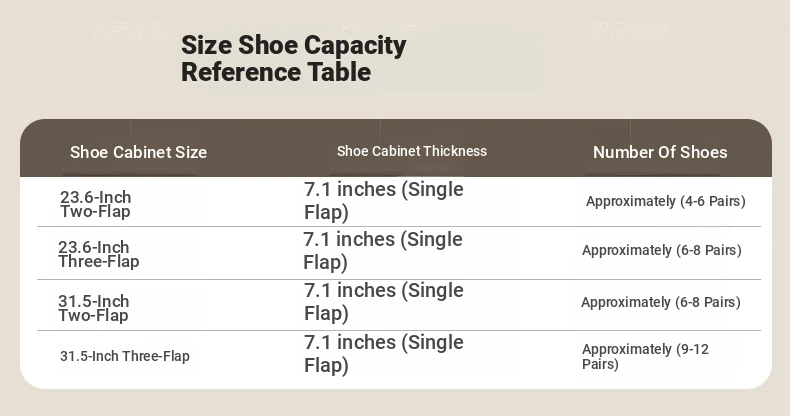Click the 23.6-Inch Two-Flap size cell

tap(95, 204)
